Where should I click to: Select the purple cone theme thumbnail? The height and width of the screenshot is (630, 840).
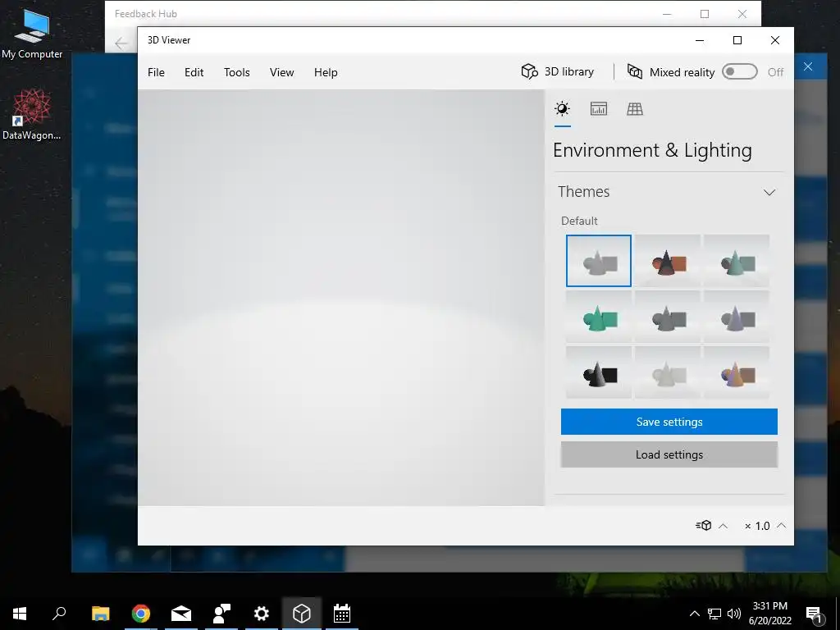[x=737, y=317]
